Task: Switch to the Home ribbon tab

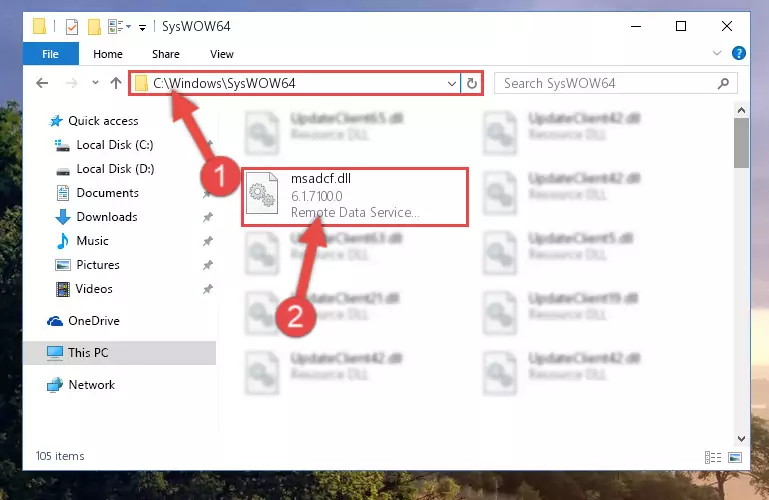Action: pyautogui.click(x=108, y=54)
